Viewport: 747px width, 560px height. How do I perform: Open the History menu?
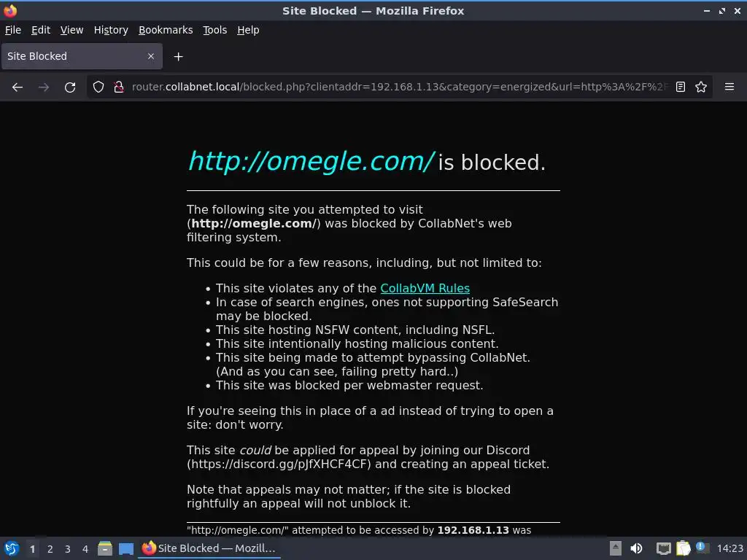(x=111, y=30)
